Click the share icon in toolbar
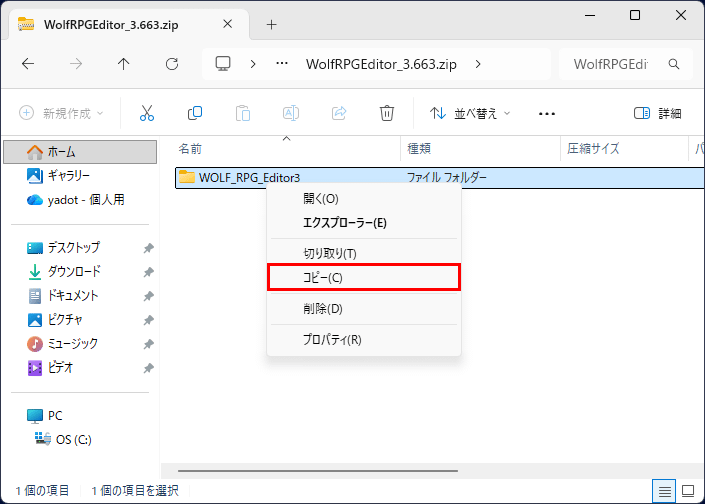Image resolution: width=705 pixels, height=504 pixels. [x=339, y=113]
